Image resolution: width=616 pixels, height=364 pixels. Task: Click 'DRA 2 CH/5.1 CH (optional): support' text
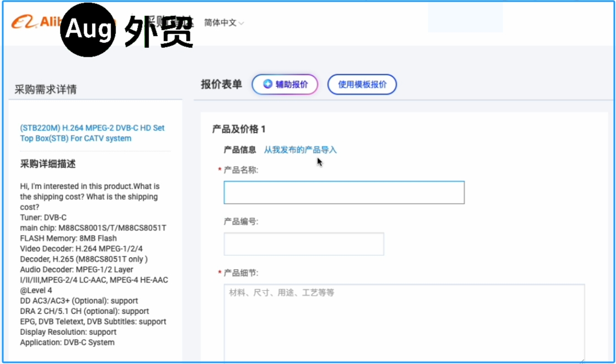(x=84, y=311)
